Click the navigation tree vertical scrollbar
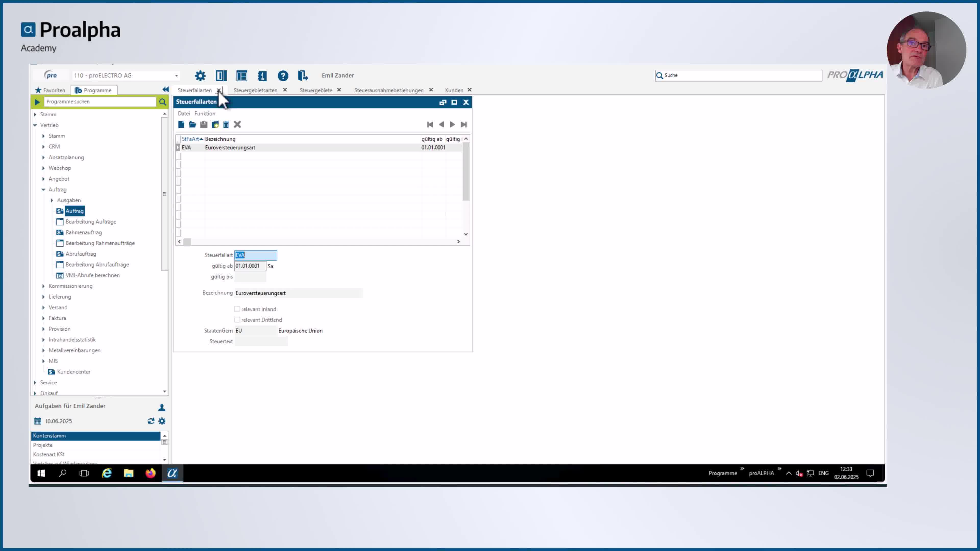This screenshot has width=980, height=551. coord(164,194)
